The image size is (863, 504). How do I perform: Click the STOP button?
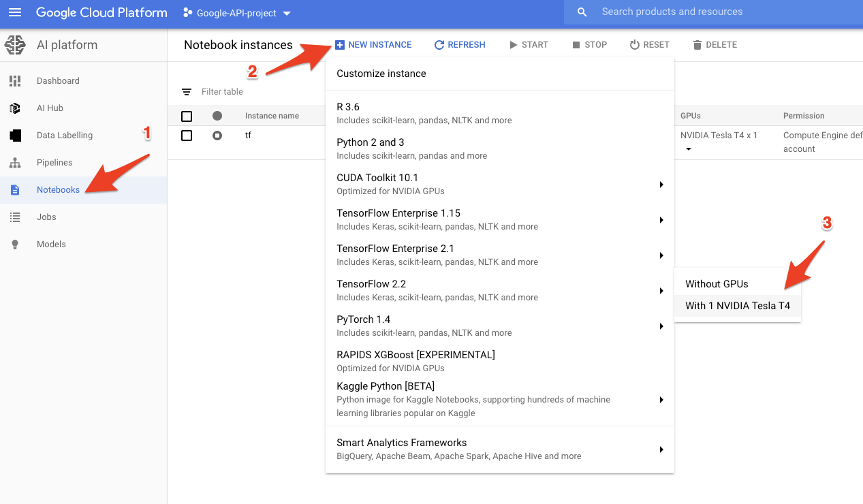[589, 45]
